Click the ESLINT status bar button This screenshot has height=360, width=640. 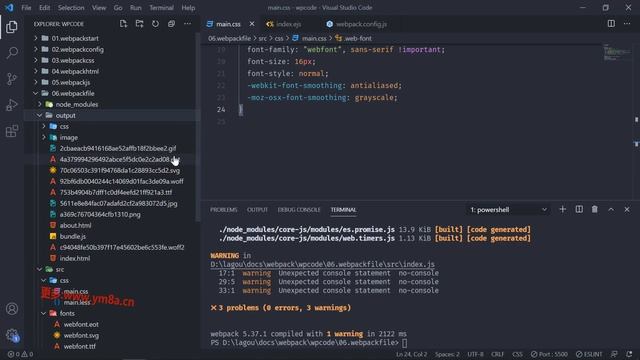589,354
